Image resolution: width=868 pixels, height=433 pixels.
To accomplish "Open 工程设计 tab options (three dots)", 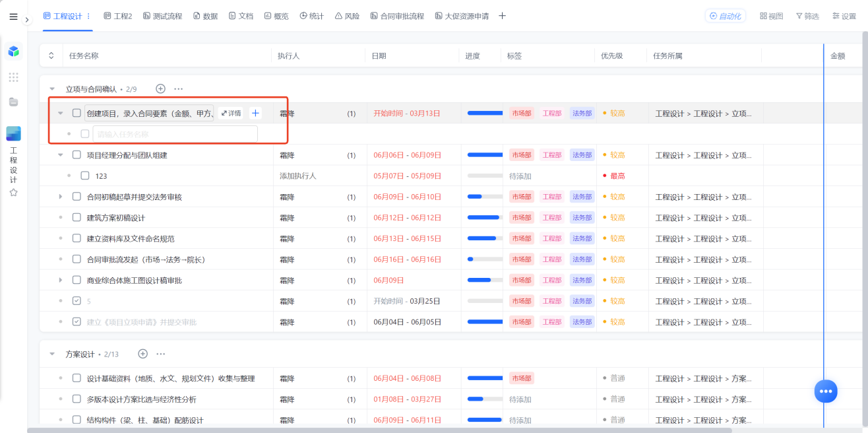I will tap(88, 16).
